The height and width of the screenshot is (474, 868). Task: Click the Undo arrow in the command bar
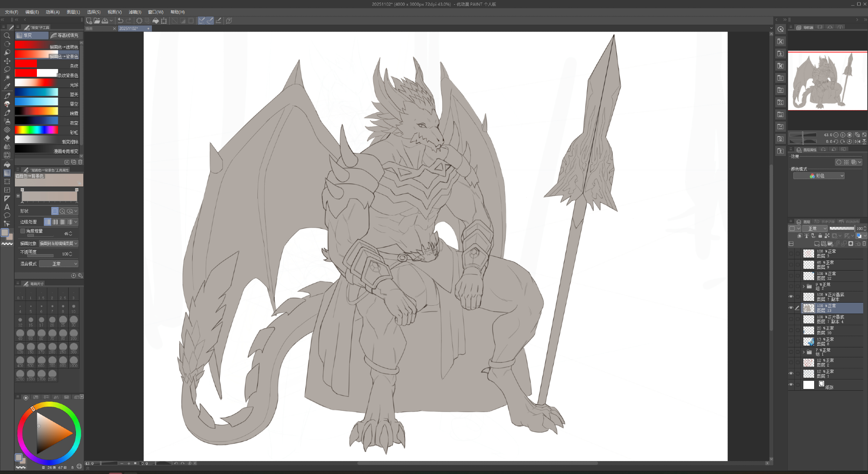(x=120, y=20)
